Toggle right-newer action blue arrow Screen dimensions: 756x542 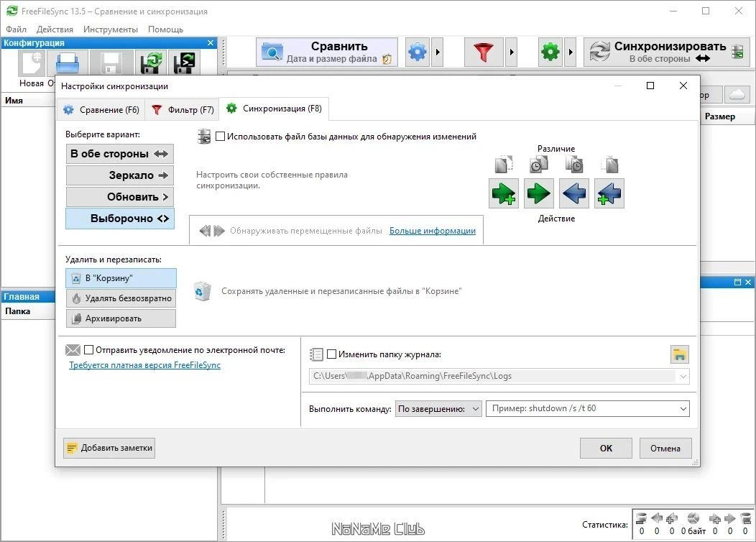click(x=573, y=193)
